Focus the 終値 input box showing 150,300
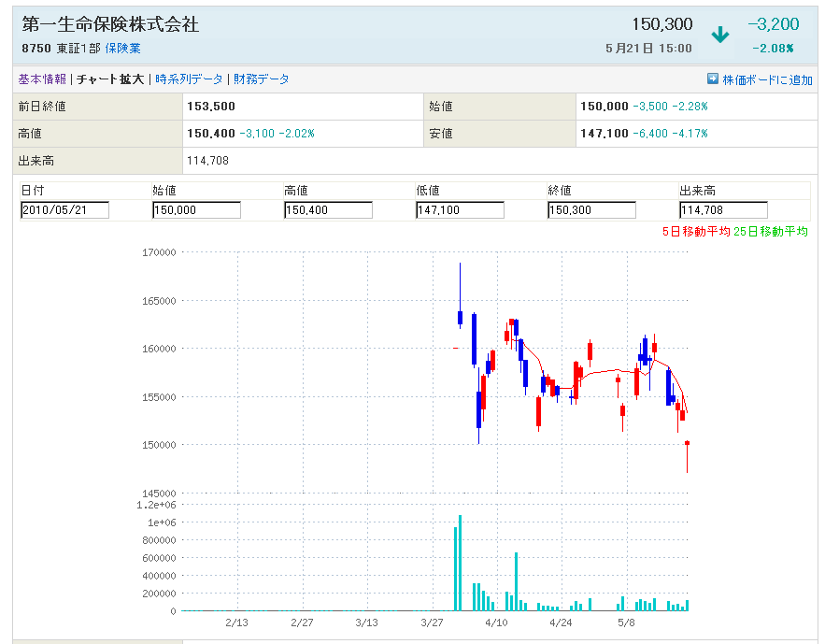This screenshot has height=644, width=825. tap(591, 210)
